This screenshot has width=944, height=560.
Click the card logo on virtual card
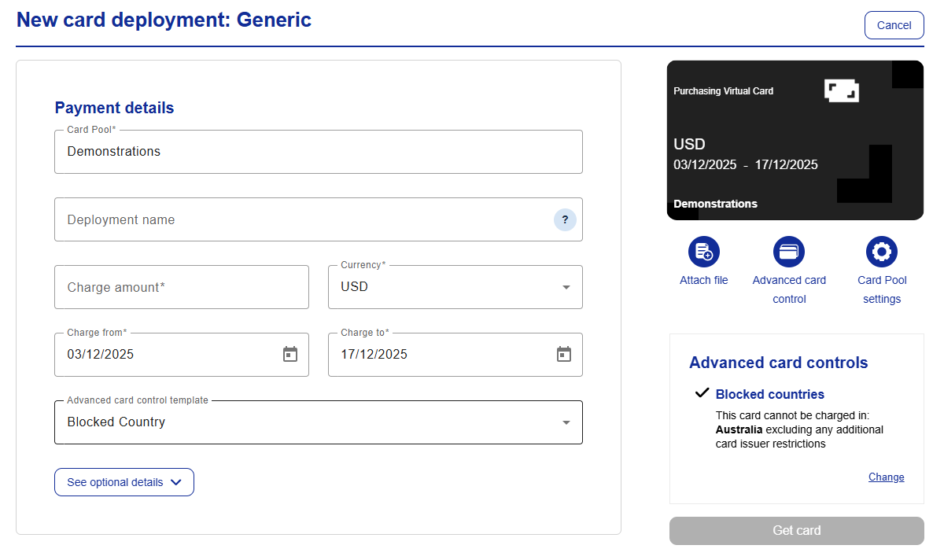coord(842,90)
